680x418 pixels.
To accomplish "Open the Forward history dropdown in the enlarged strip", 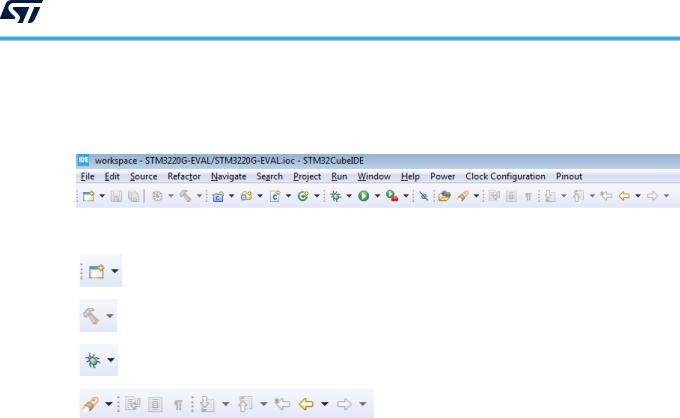I will (x=363, y=404).
